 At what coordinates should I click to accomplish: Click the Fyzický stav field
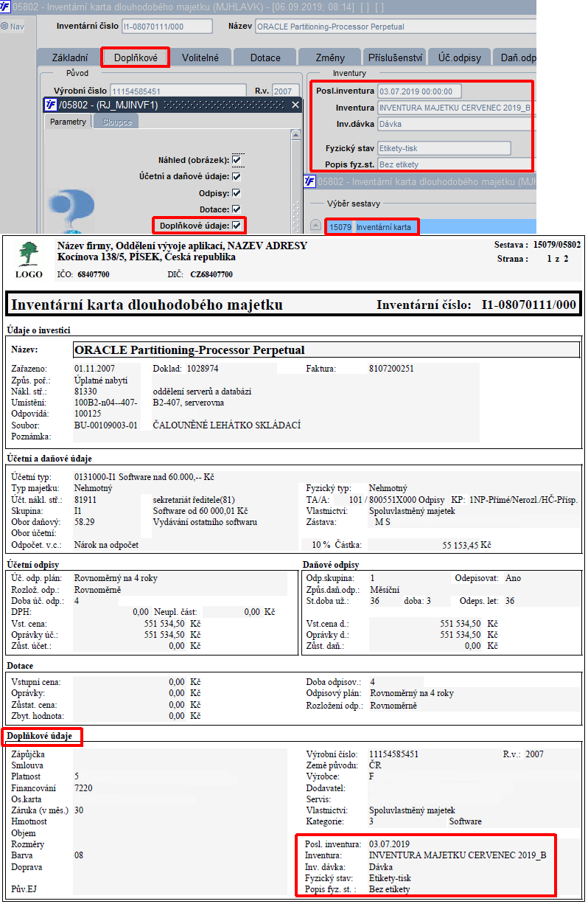click(x=444, y=148)
